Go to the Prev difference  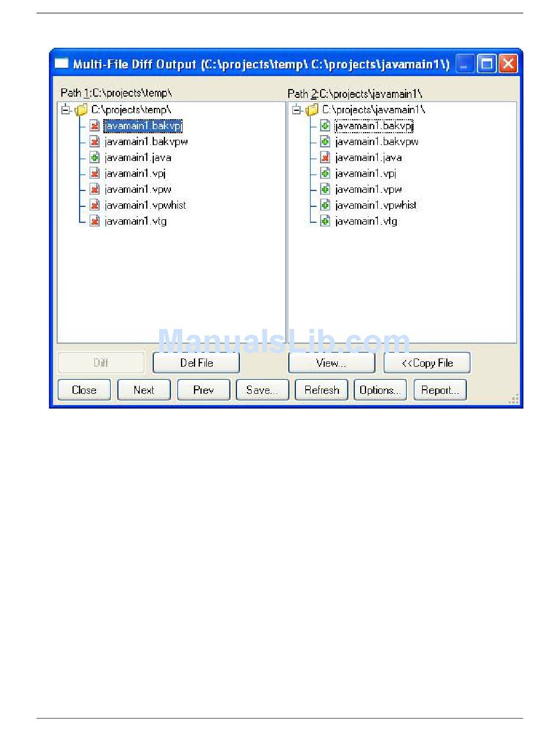pyautogui.click(x=203, y=390)
